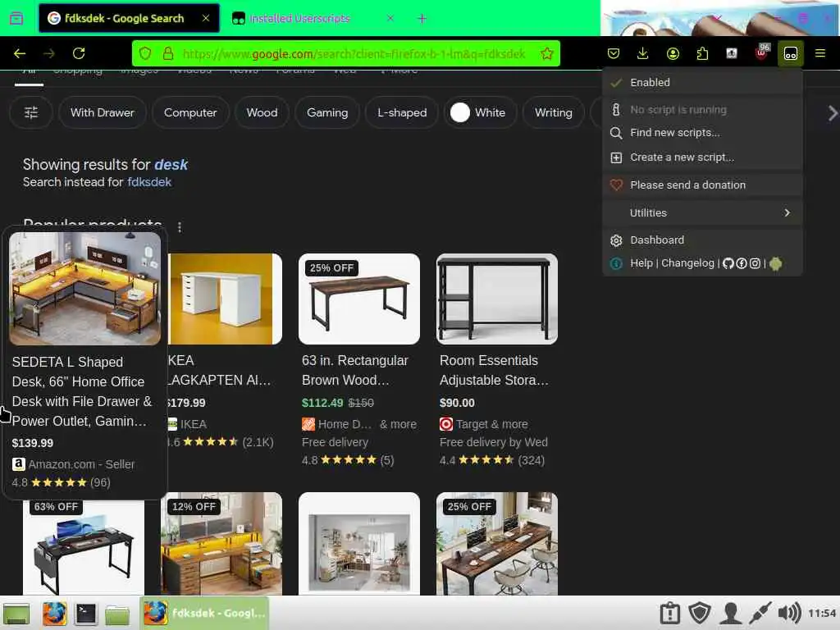Screen dimensions: 840x630
Task: Reload the current page
Action: [79, 53]
